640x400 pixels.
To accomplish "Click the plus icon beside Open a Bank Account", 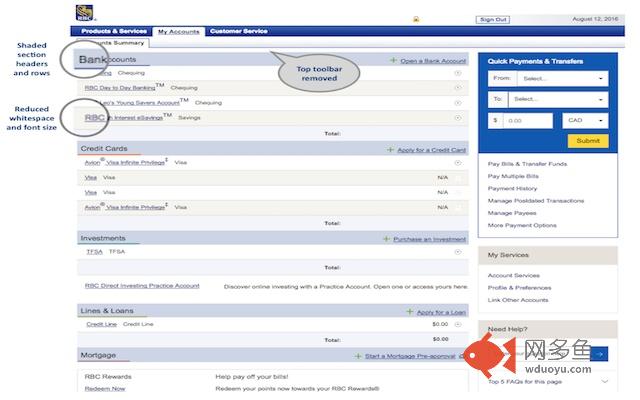I will tap(393, 60).
